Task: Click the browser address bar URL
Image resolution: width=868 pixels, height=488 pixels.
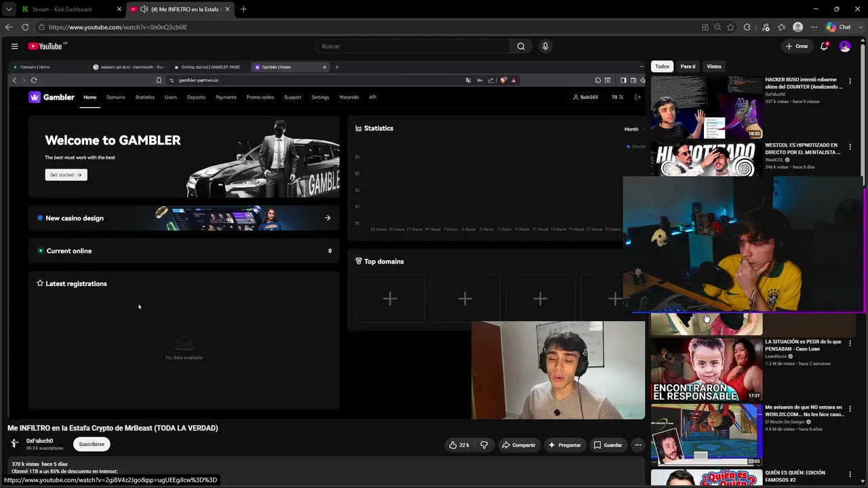Action: pos(118,27)
